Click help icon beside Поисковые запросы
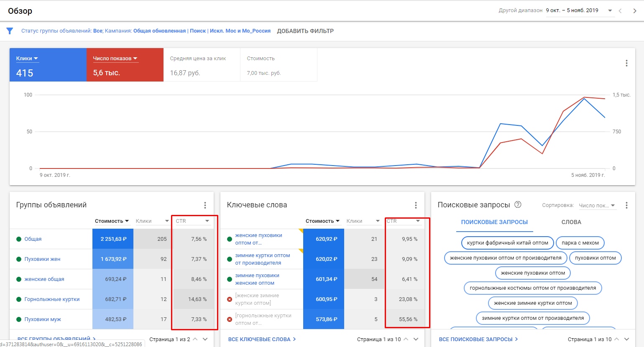This screenshot has width=644, height=347. coord(518,204)
